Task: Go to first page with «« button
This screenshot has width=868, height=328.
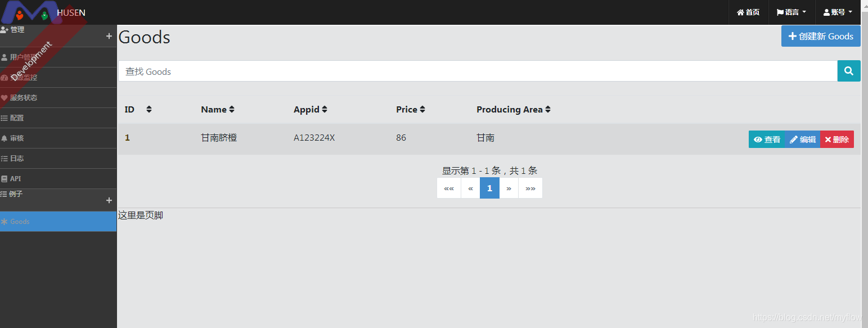Action: (x=449, y=188)
